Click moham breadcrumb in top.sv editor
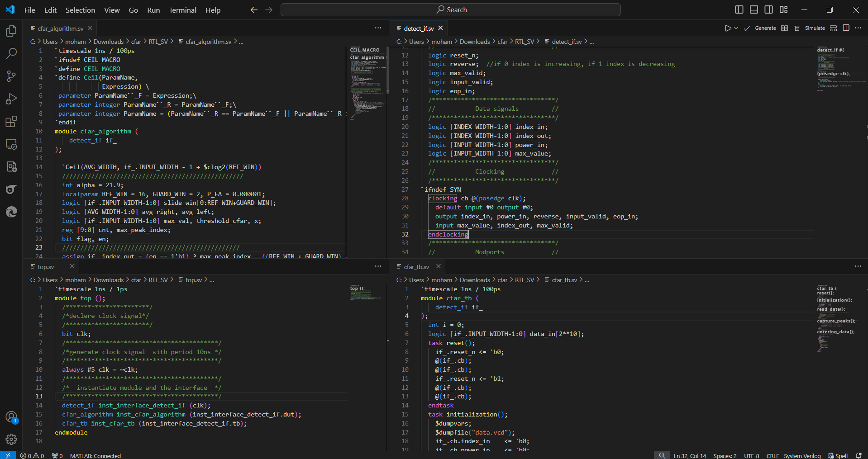 pyautogui.click(x=76, y=280)
